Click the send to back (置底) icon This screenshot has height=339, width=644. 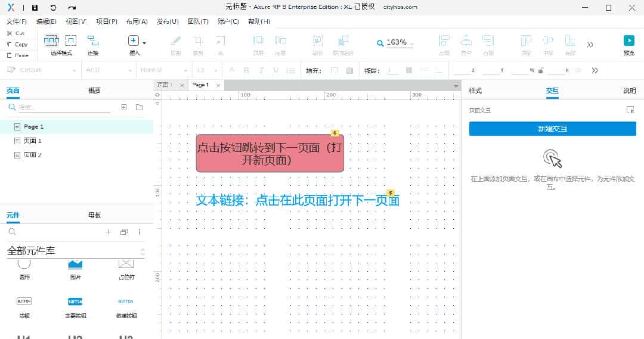280,41
